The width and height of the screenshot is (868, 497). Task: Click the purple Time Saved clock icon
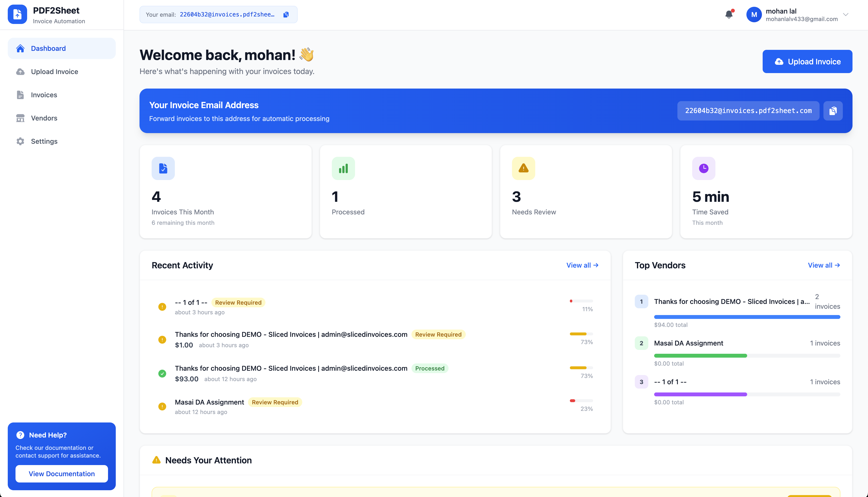[x=703, y=168]
